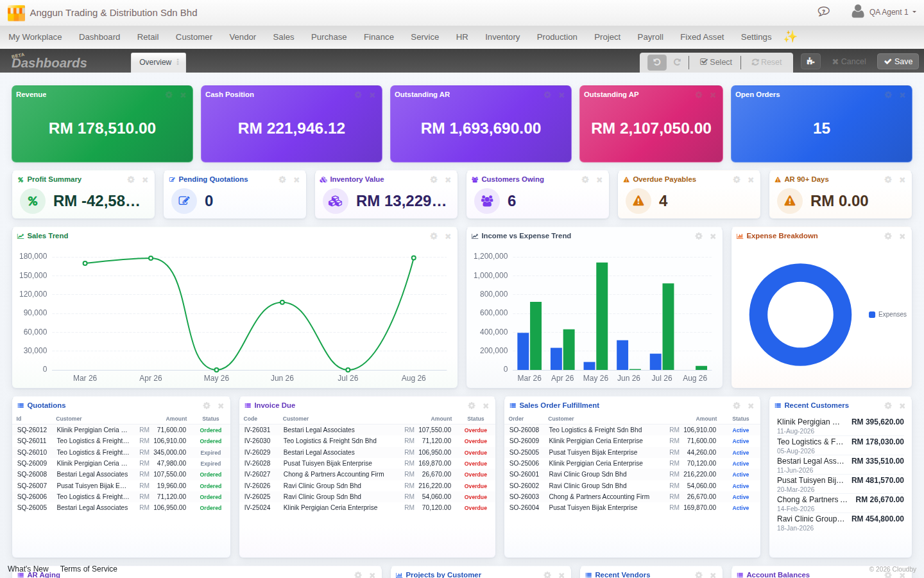
Task: Click Overdue status of IV-26029
Action: [x=475, y=453]
